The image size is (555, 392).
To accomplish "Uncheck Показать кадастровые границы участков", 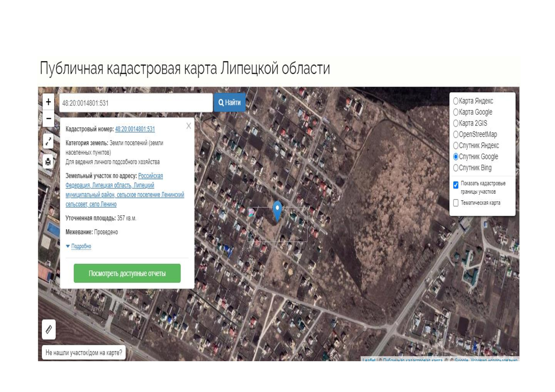I will [x=456, y=185].
